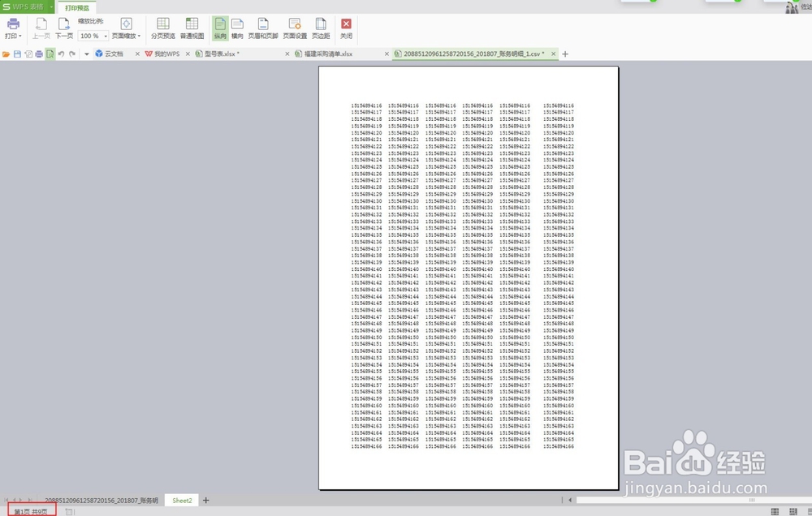This screenshot has width=812, height=516.
Task: Add a new document tab with plus
Action: point(565,54)
